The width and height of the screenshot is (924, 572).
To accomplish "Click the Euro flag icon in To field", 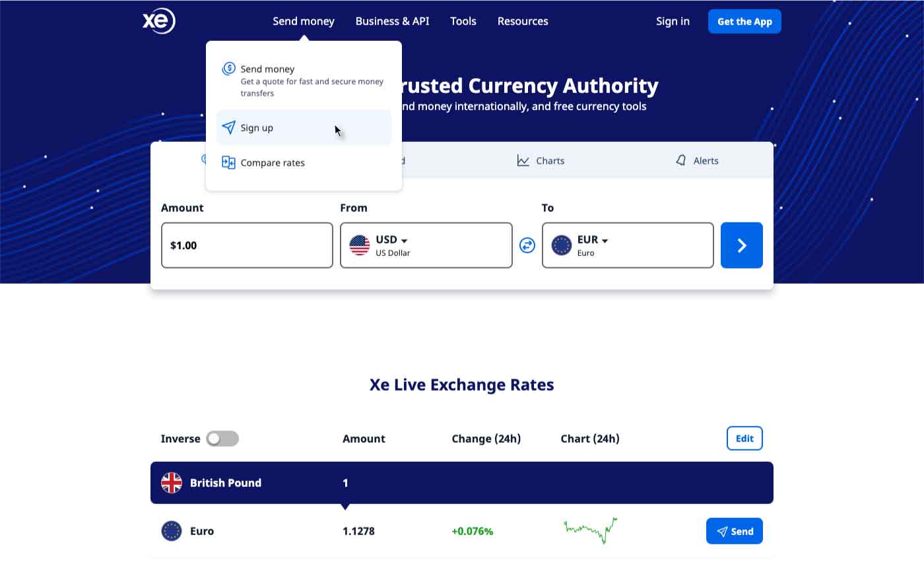I will [x=561, y=245].
